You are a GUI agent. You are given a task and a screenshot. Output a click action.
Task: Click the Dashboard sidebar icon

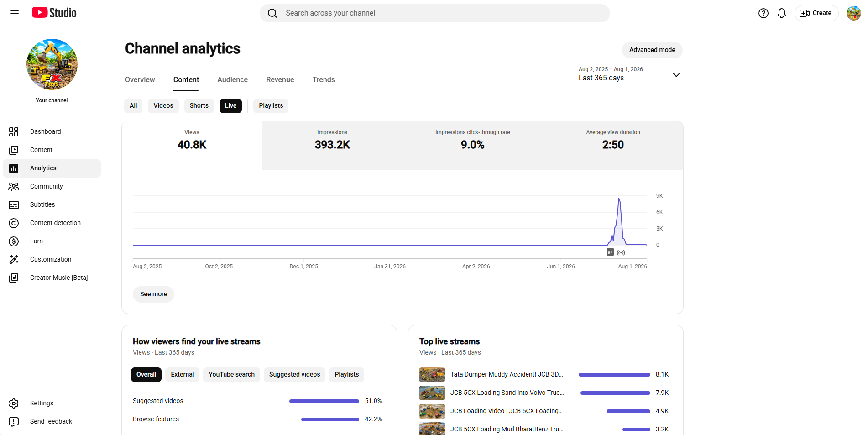coord(14,132)
